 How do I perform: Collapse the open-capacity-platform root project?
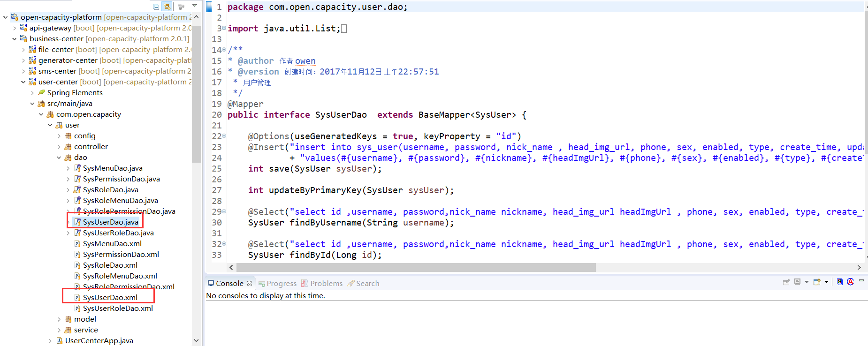[x=6, y=17]
